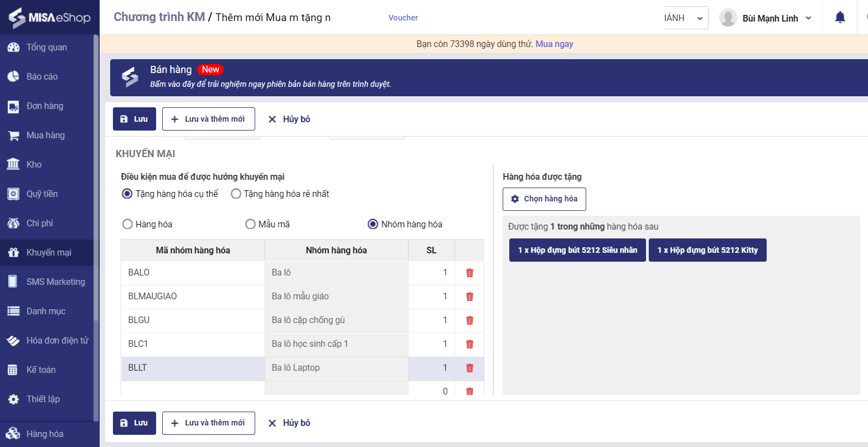
Task: Remove the BLGU group row
Action: coord(470,320)
